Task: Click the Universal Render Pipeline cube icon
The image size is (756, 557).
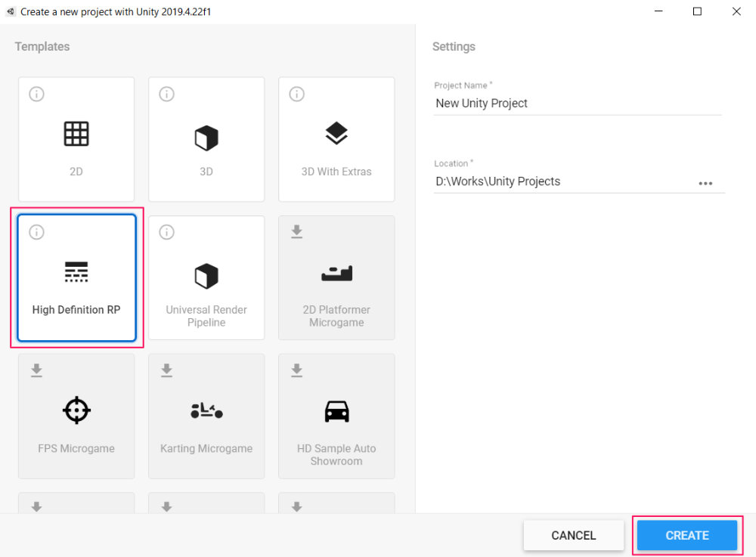Action: pyautogui.click(x=206, y=276)
